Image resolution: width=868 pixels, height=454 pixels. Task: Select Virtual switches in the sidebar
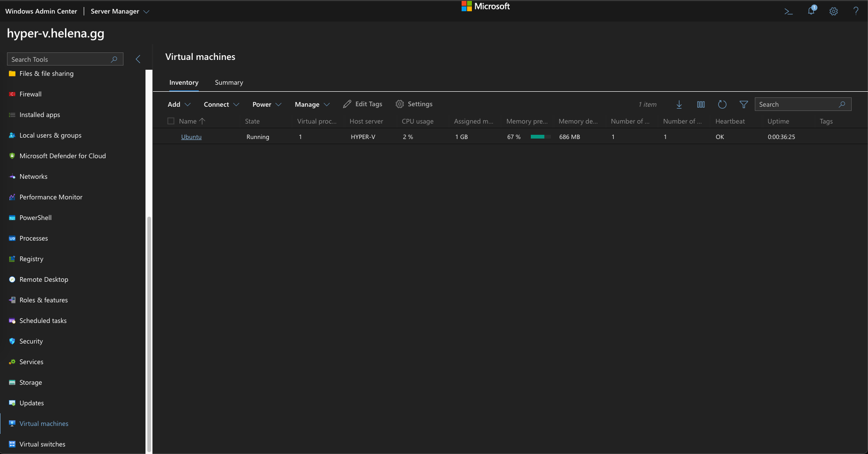coord(42,444)
